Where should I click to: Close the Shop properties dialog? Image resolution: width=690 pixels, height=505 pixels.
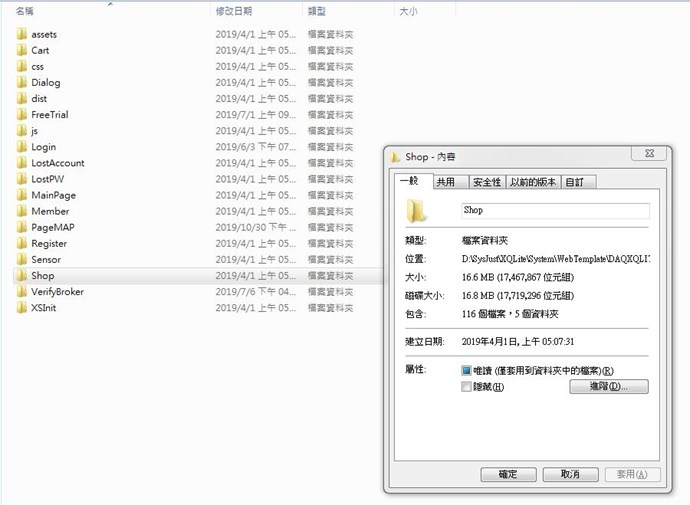point(650,153)
